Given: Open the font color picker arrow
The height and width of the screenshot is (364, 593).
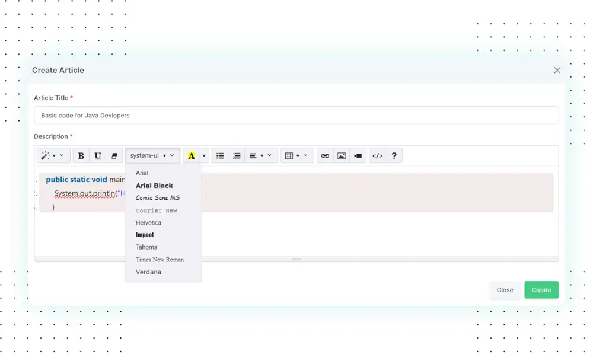Looking at the screenshot, I should (203, 155).
